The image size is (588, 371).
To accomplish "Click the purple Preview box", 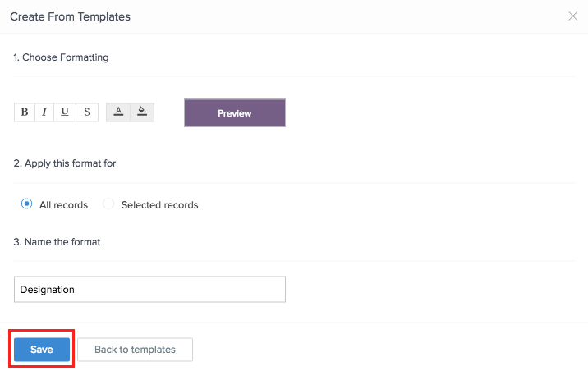I will pos(234,113).
